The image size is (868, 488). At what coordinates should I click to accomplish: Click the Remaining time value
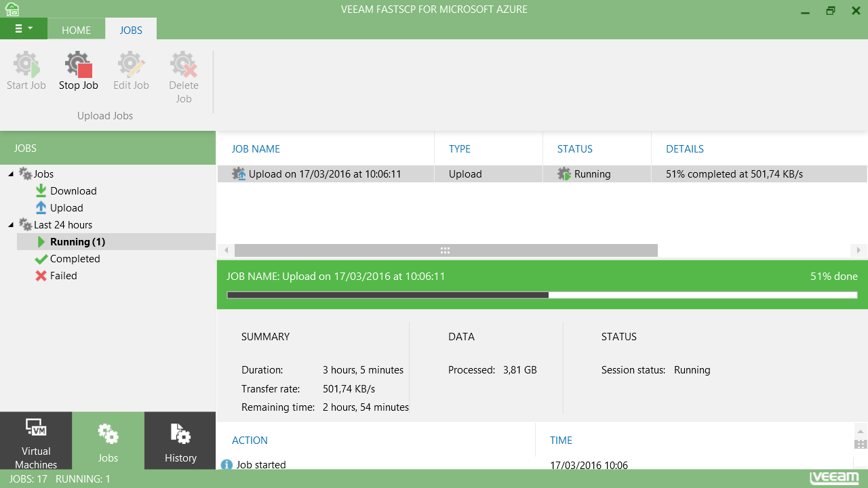coord(366,407)
